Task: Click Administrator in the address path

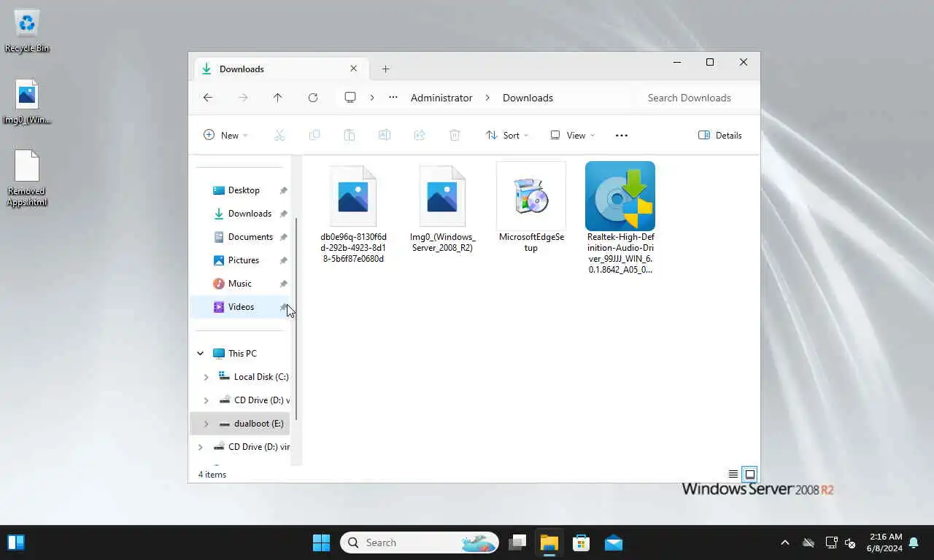Action: (441, 98)
